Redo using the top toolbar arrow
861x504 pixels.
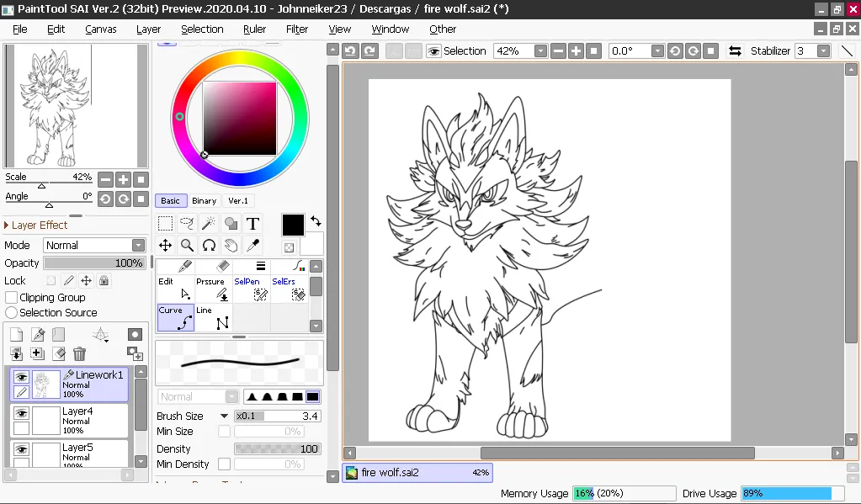click(x=369, y=51)
